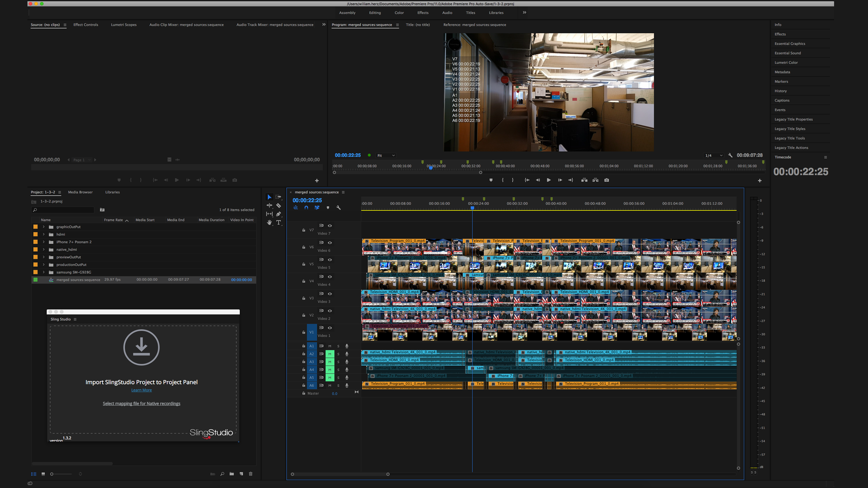Click Select mapping file for Native recordings

[141, 403]
